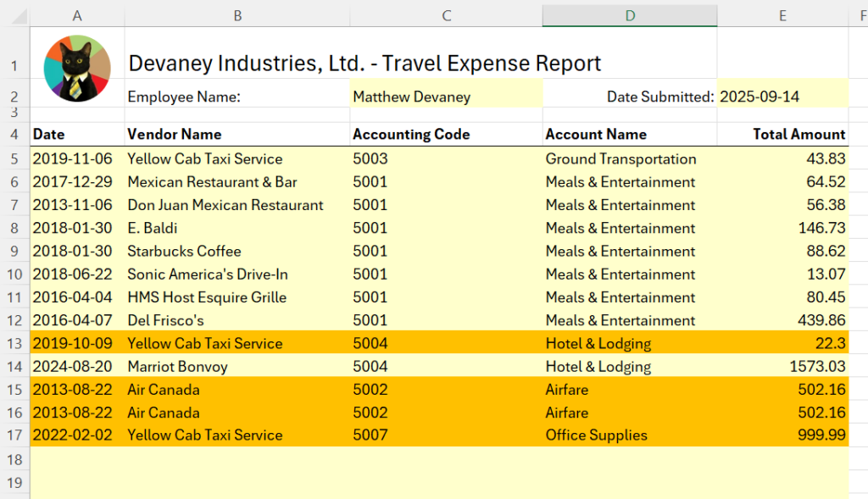Click the highlighted 999.99 amount cell
868x499 pixels.
coord(782,435)
